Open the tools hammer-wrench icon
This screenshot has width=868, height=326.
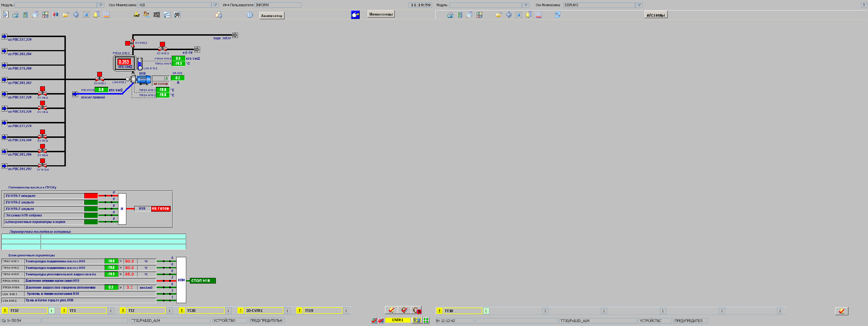tap(177, 15)
